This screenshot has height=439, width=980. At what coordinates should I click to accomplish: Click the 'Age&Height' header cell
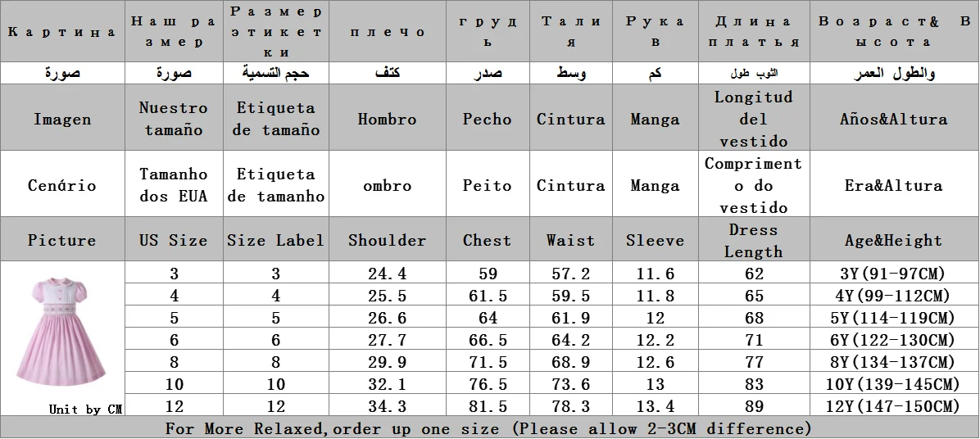(894, 240)
